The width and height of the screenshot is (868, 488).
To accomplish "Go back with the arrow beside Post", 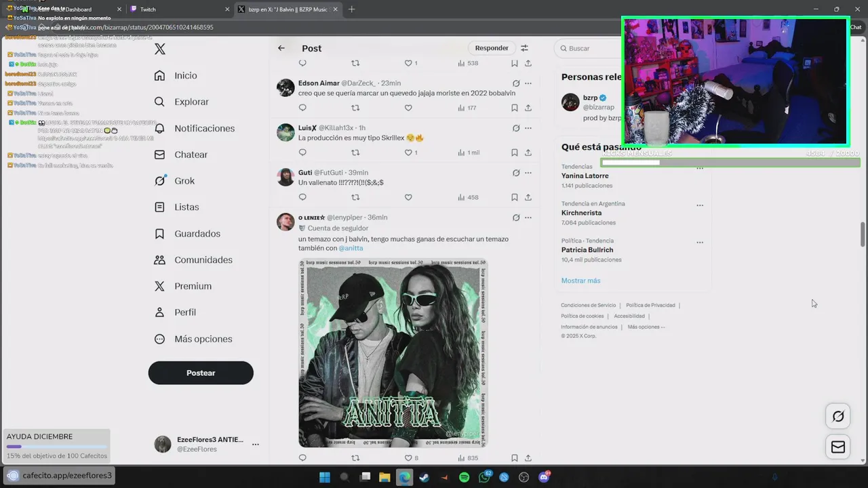I will tap(281, 48).
